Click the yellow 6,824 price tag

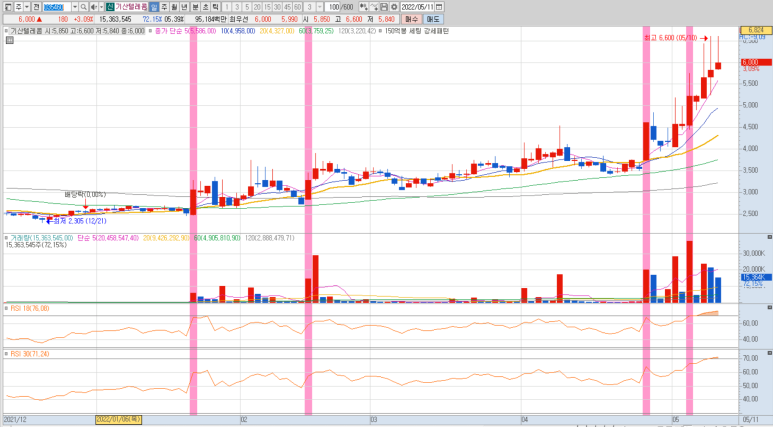[x=755, y=30]
